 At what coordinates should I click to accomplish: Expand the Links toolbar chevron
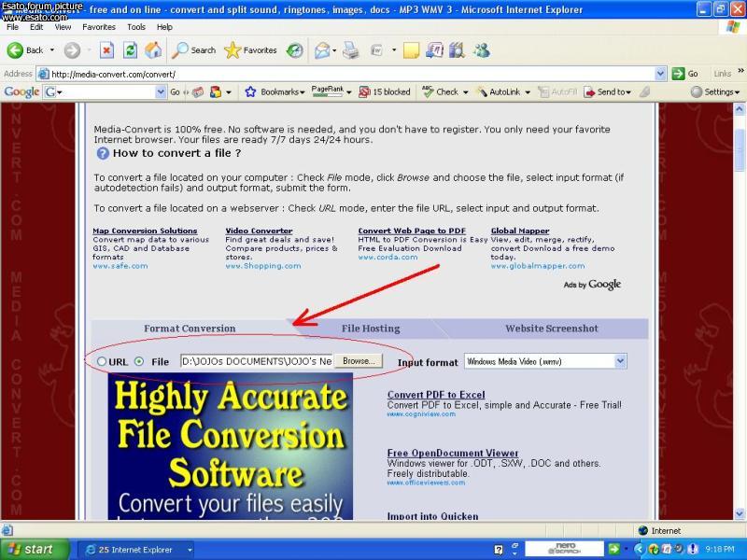click(x=740, y=71)
